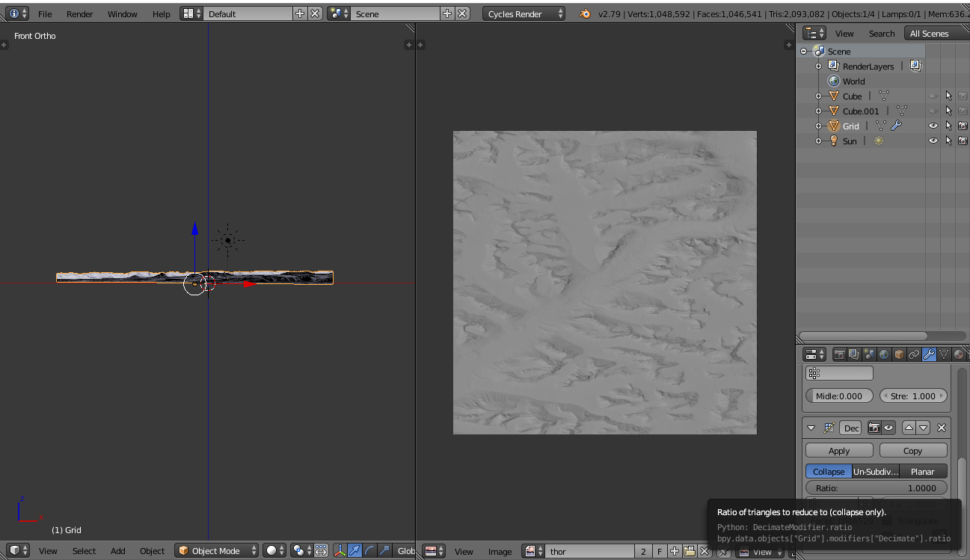The width and height of the screenshot is (970, 560).
Task: Click the wrench modifier icon on Grid row
Action: pyautogui.click(x=895, y=126)
